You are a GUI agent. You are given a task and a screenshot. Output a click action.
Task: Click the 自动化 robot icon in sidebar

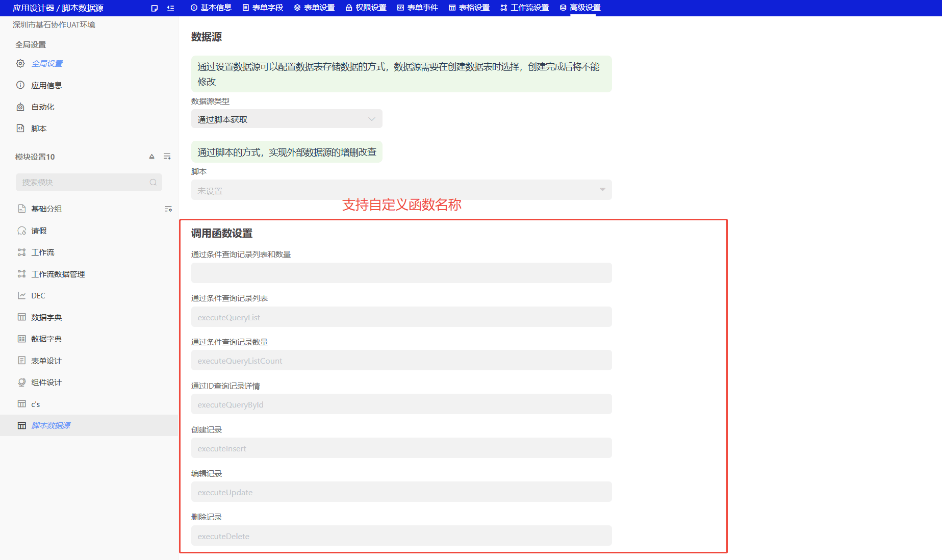point(20,107)
